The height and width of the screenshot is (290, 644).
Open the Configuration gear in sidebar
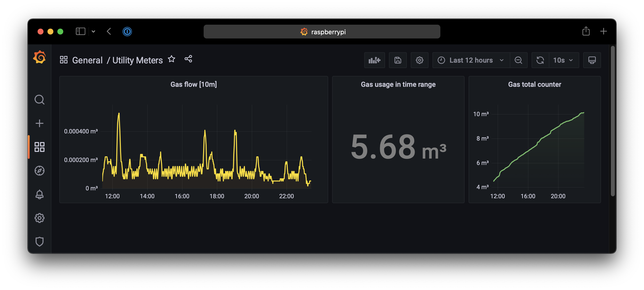[x=40, y=218]
